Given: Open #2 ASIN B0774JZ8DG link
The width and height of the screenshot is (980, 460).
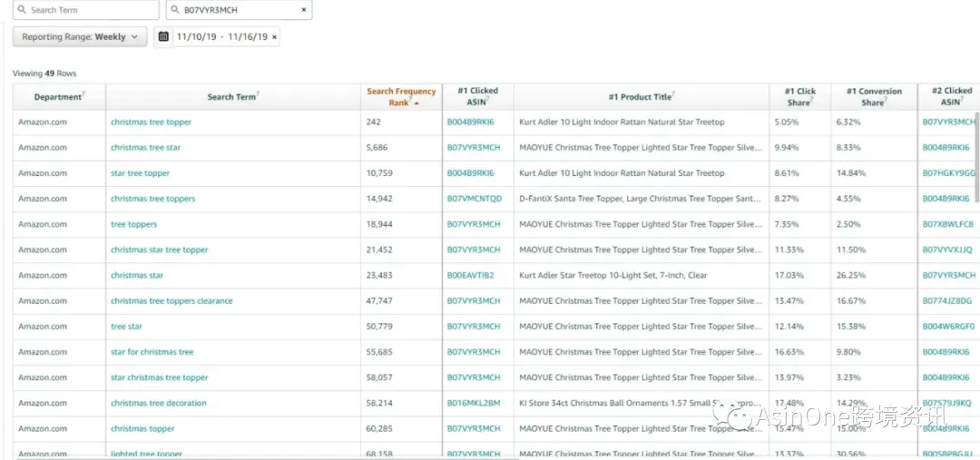Looking at the screenshot, I should pyautogui.click(x=948, y=300).
